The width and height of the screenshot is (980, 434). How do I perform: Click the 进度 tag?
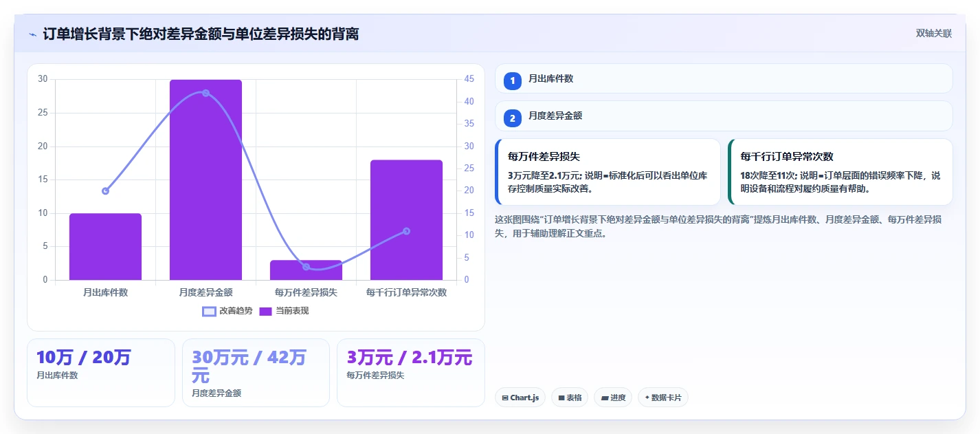[x=613, y=398]
